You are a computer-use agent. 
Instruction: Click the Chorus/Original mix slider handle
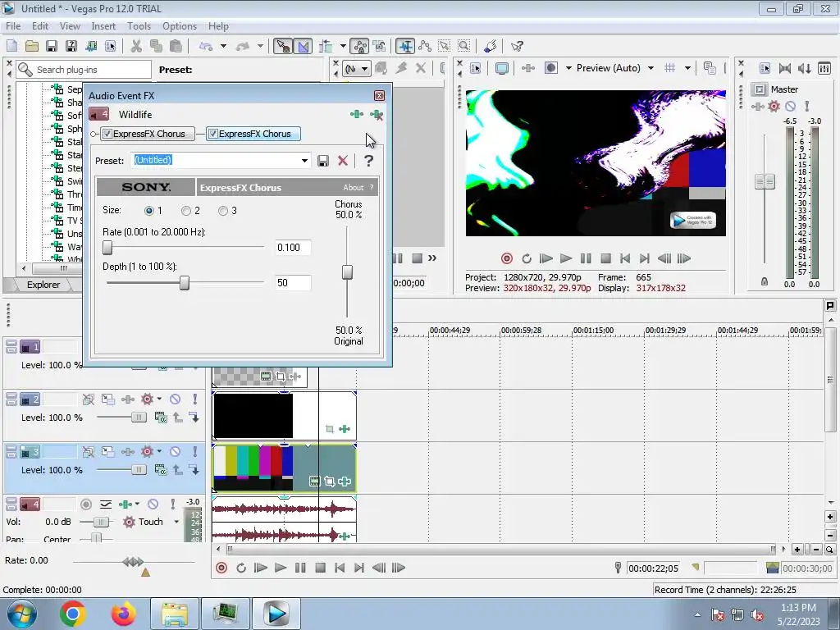[347, 272]
